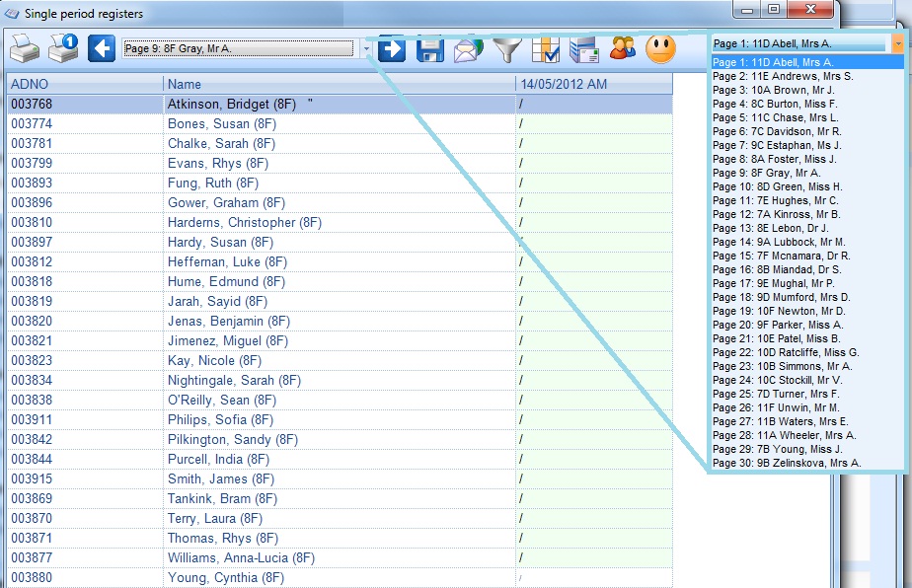Select Page 5: 11C Chase, Mrs L.
912x588 pixels.
pos(807,117)
